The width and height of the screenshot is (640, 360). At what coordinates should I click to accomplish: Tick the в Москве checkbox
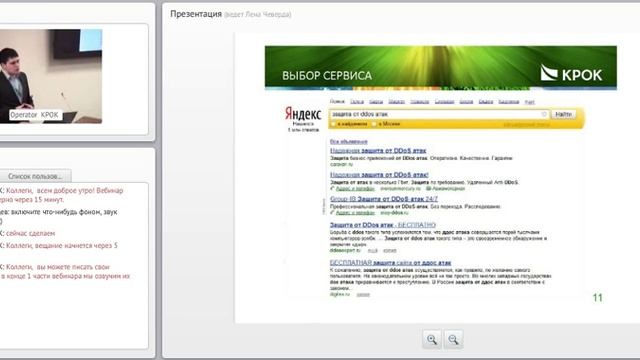click(x=374, y=124)
